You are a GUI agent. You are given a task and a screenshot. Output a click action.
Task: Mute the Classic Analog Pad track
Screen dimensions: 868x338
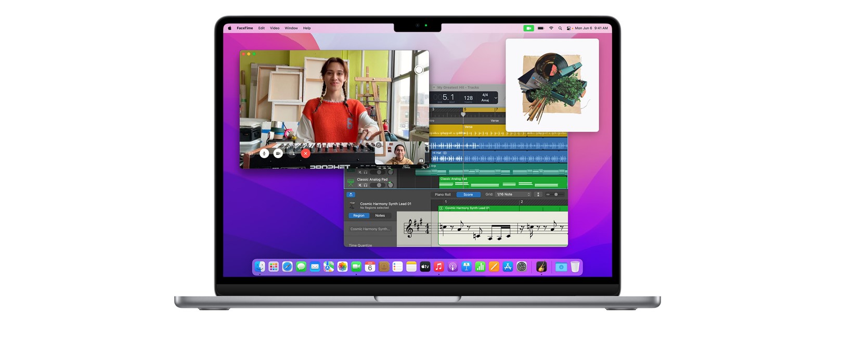click(359, 185)
